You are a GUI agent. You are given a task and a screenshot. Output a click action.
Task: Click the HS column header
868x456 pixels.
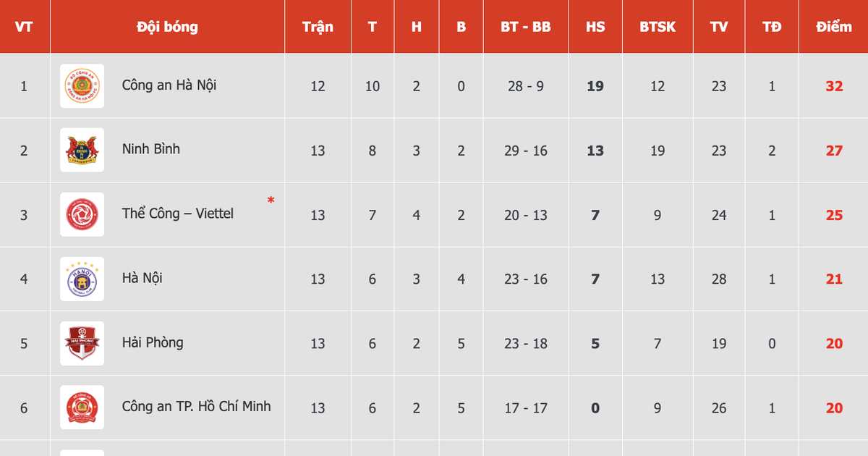595,27
